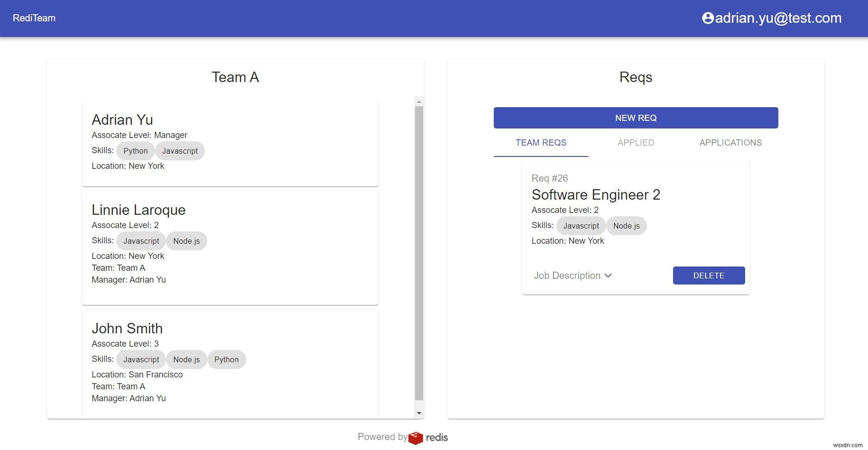Click the Software Engineer 2 title
This screenshot has height=450, width=868.
click(x=596, y=195)
